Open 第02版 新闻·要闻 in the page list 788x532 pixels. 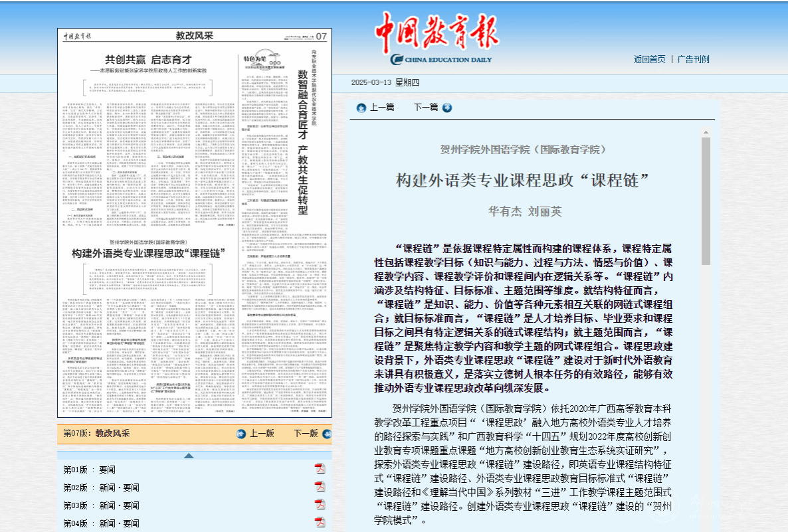(102, 488)
